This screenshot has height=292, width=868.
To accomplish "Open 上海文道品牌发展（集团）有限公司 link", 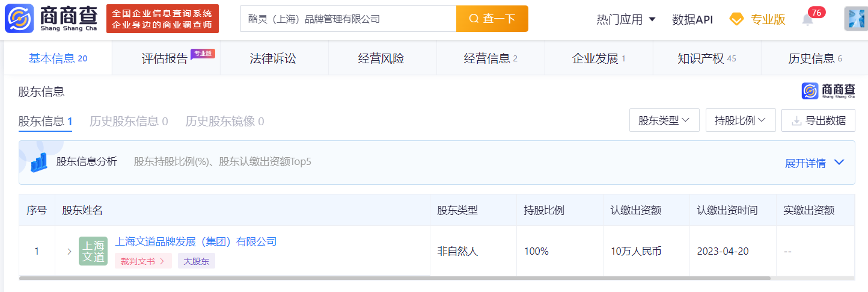I will click(x=196, y=242).
